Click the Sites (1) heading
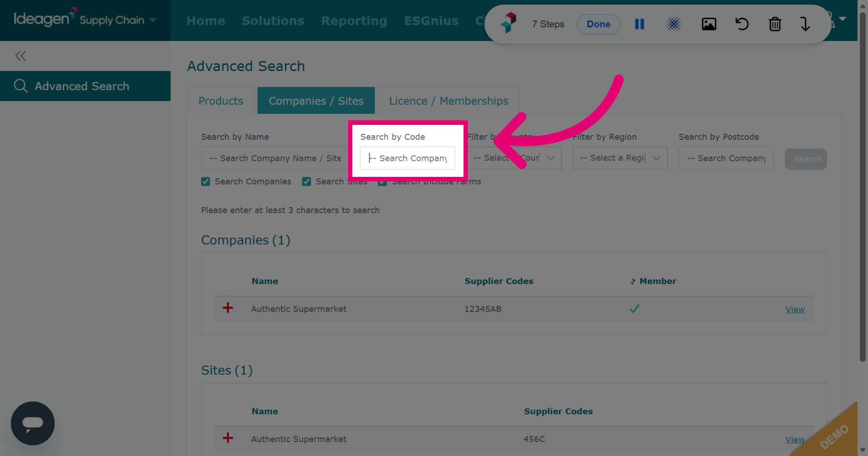868x456 pixels. (227, 370)
